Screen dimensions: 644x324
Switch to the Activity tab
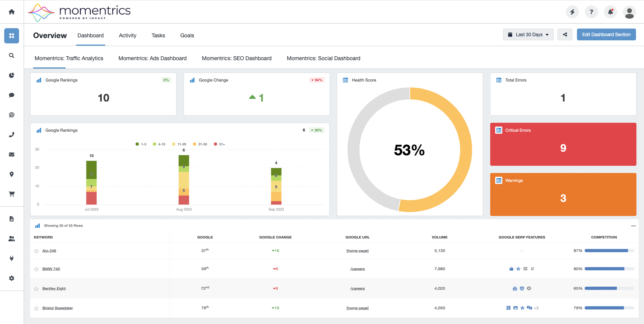click(128, 35)
